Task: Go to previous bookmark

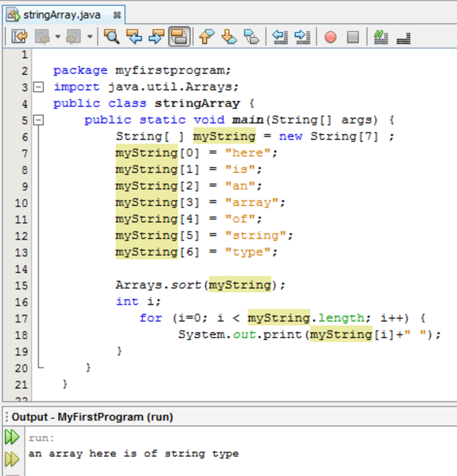Action: click(x=206, y=37)
